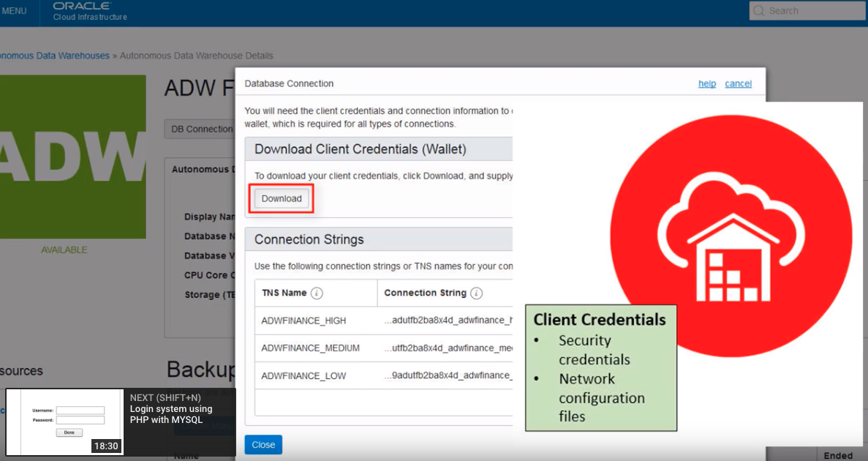Focus the Search field in the header

tap(807, 10)
